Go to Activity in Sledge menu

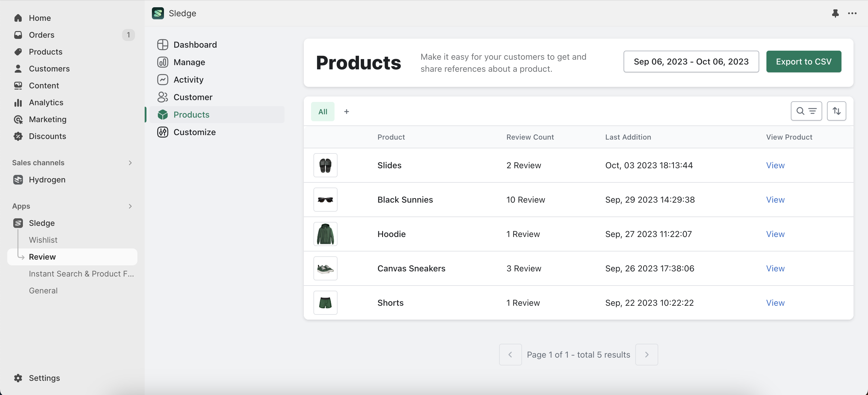click(188, 80)
